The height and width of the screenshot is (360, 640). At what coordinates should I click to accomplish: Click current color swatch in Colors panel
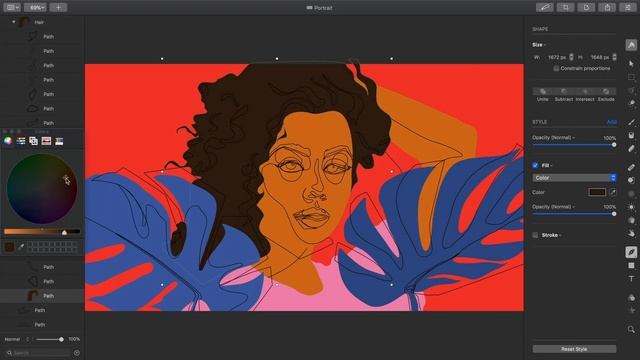coord(9,247)
